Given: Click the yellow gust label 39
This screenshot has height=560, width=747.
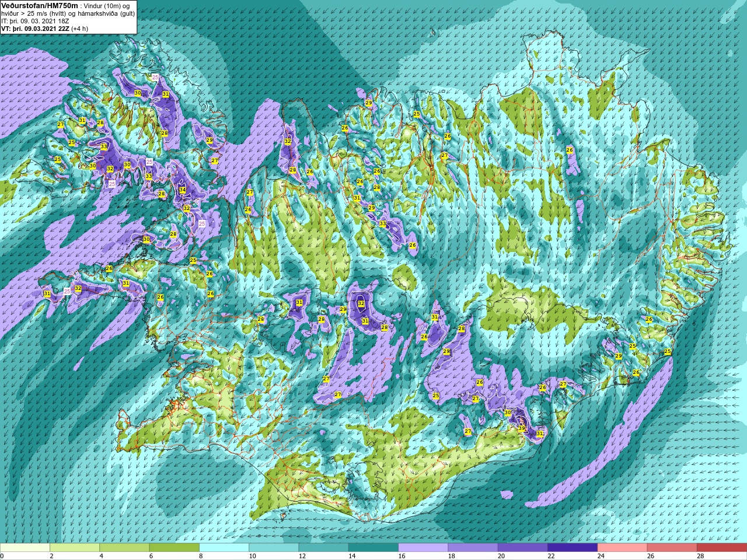Looking at the screenshot, I should [x=521, y=428].
